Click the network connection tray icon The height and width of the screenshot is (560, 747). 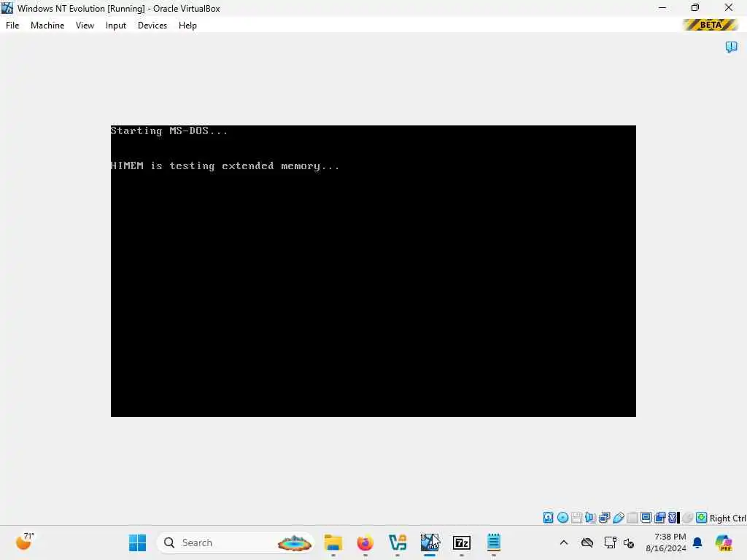click(x=611, y=542)
